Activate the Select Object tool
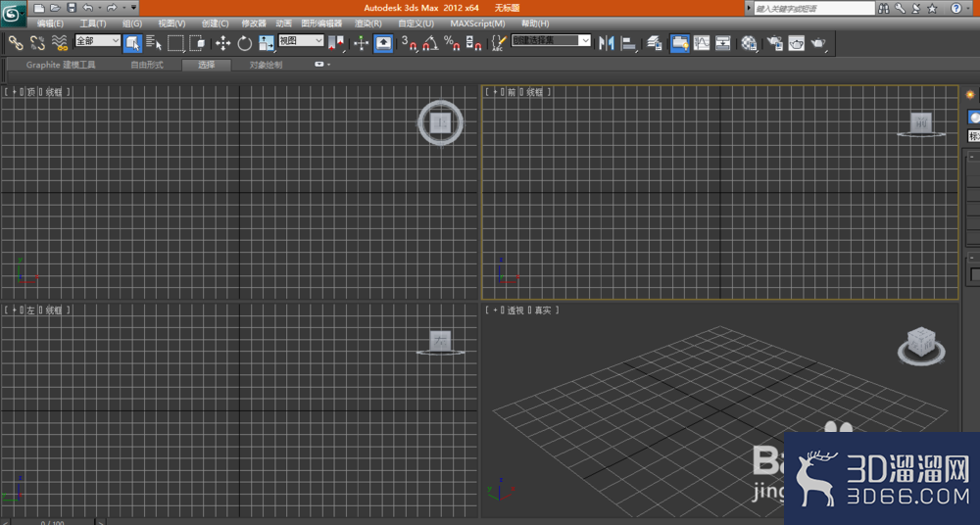 132,42
